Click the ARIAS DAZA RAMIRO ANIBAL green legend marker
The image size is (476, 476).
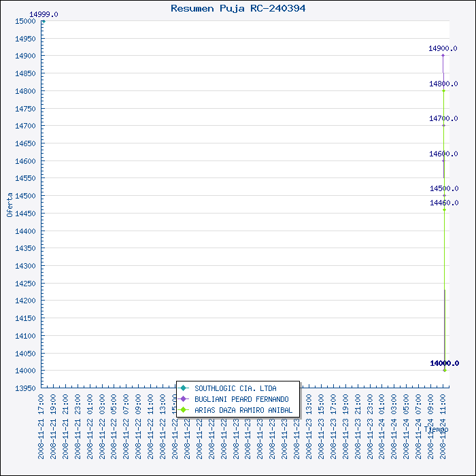pyautogui.click(x=184, y=410)
